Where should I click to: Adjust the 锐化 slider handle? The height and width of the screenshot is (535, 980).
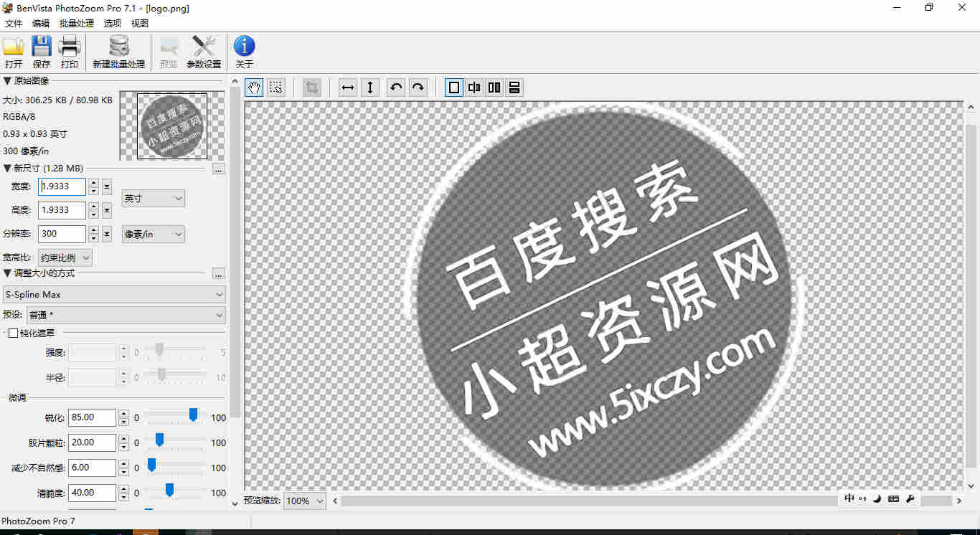[x=194, y=415]
